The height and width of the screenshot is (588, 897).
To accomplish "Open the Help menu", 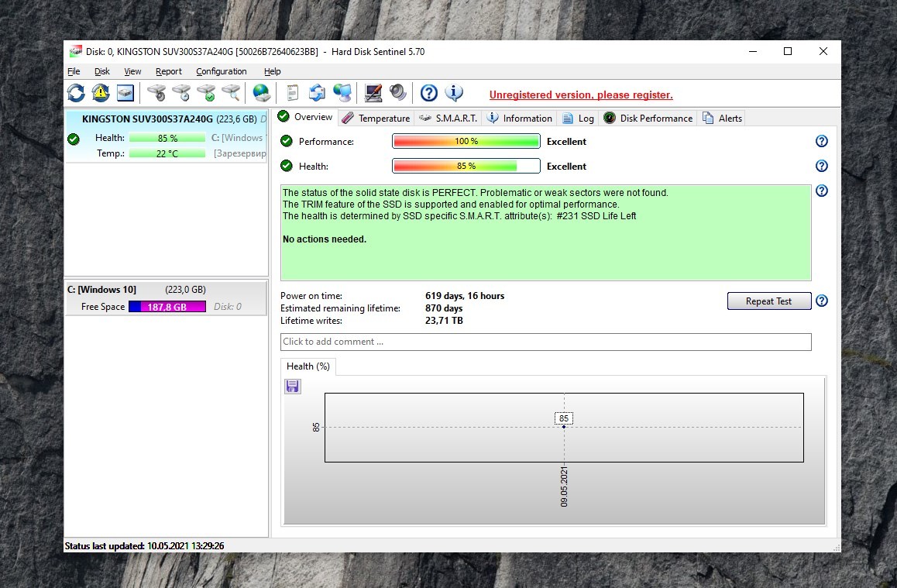I will pyautogui.click(x=273, y=71).
